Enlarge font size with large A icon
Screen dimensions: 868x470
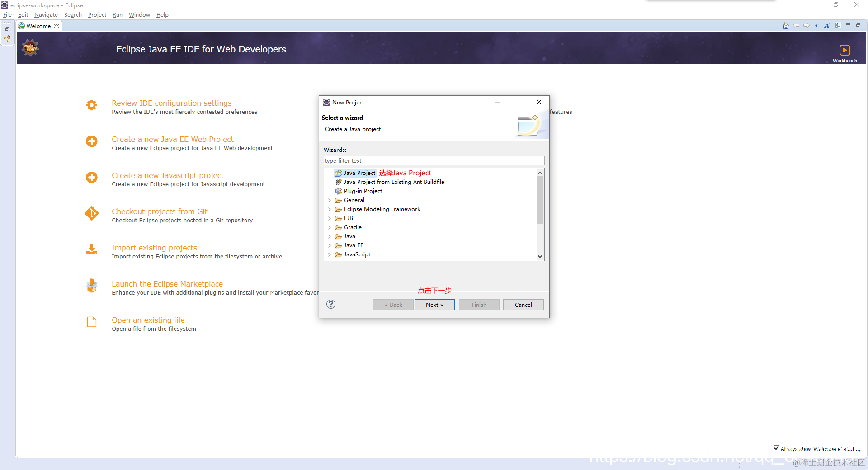pos(827,26)
